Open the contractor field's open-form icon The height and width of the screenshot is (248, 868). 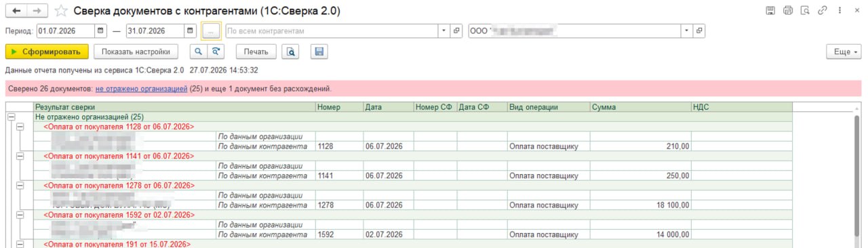(x=456, y=31)
